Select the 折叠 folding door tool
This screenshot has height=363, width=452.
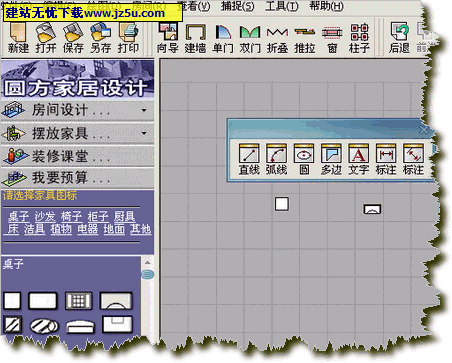coord(277,39)
